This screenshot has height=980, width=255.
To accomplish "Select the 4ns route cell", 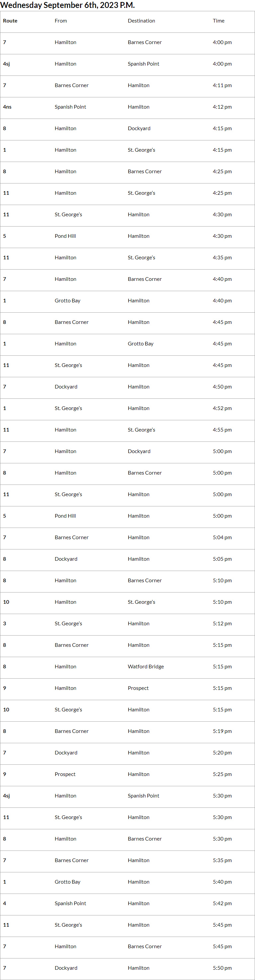I will pyautogui.click(x=7, y=107).
